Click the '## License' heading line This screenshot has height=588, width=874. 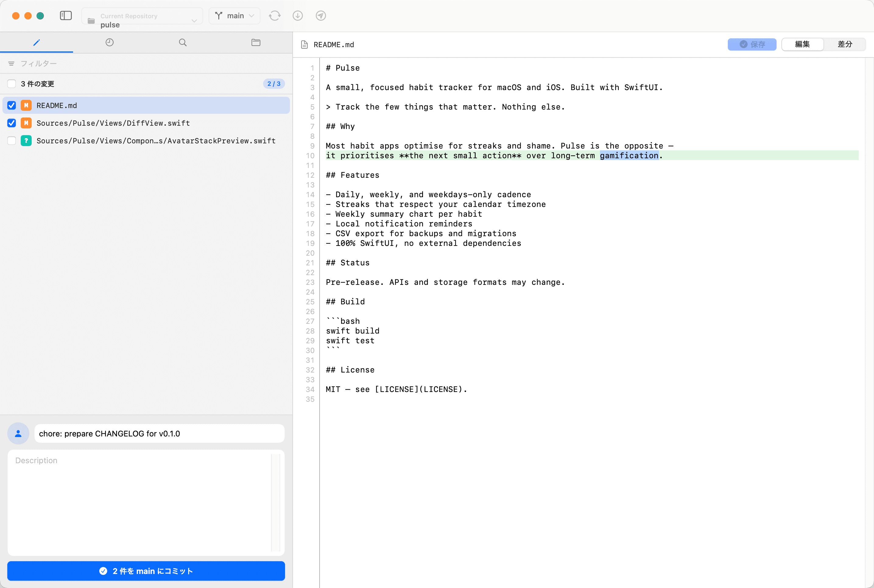350,370
